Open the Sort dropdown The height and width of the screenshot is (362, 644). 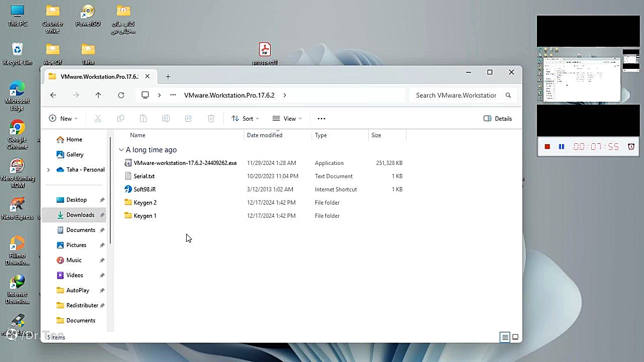(x=246, y=119)
